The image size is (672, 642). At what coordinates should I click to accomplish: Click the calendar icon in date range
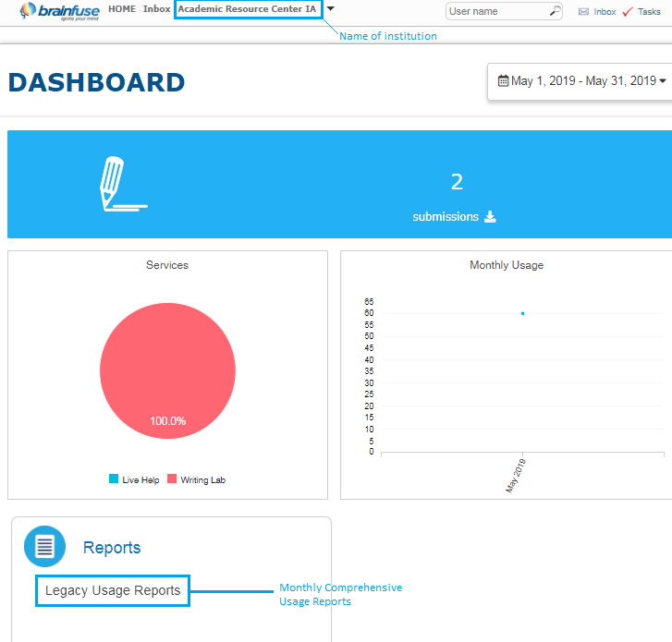[503, 81]
